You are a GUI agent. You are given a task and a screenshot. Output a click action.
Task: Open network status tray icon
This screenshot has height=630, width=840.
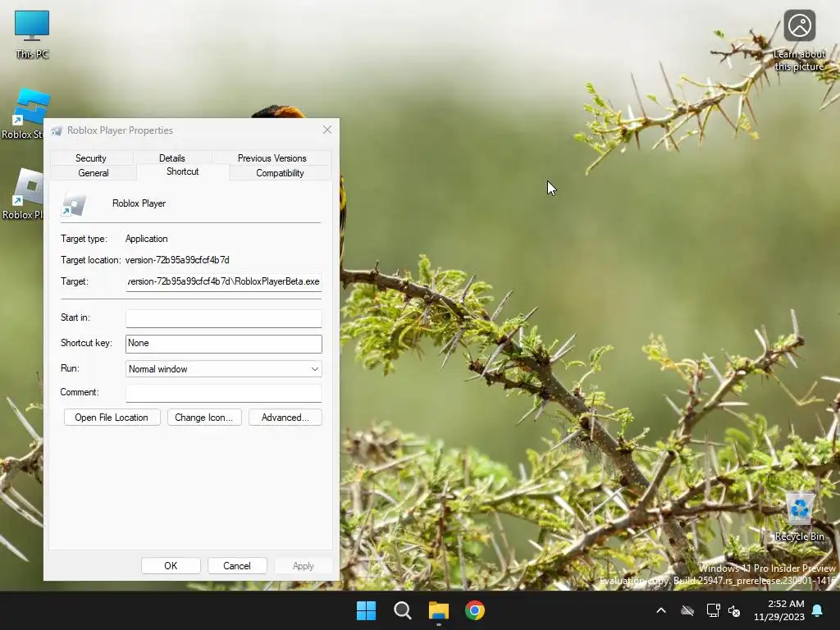[713, 610]
